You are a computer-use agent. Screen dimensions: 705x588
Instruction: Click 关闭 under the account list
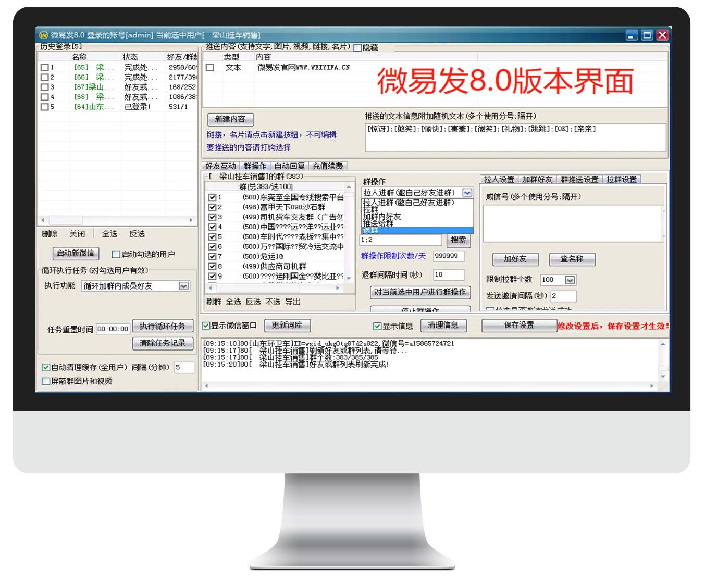pyautogui.click(x=77, y=234)
